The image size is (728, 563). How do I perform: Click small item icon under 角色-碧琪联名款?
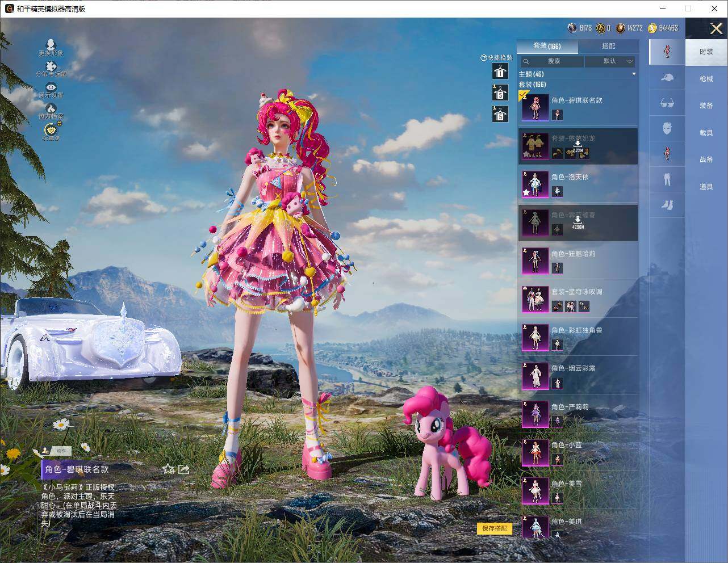[x=557, y=115]
